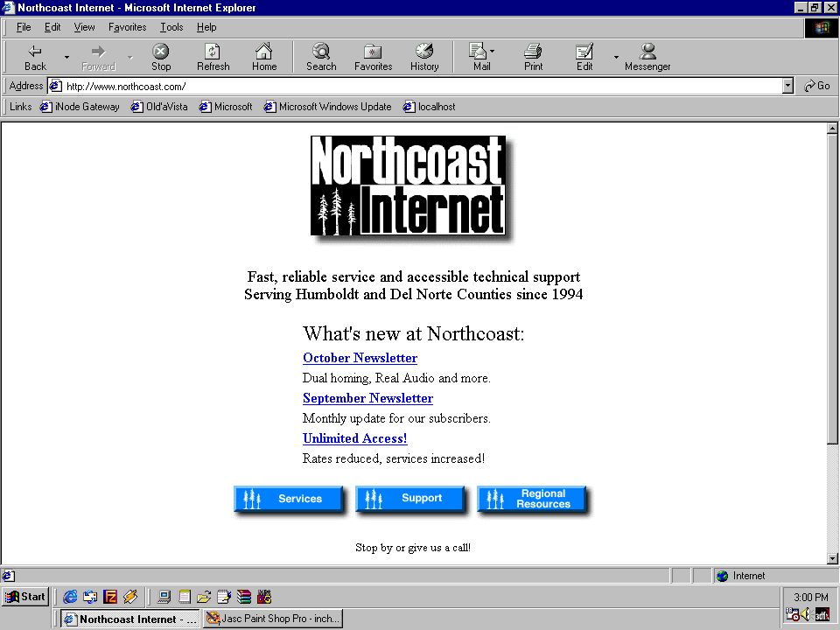Refresh the current page

coord(213,58)
